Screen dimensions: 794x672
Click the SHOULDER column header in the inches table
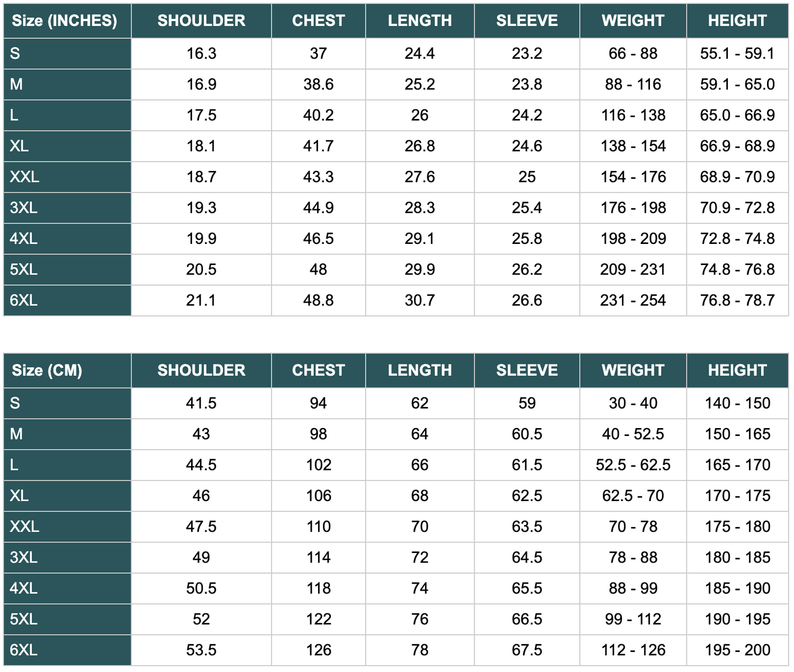click(201, 21)
